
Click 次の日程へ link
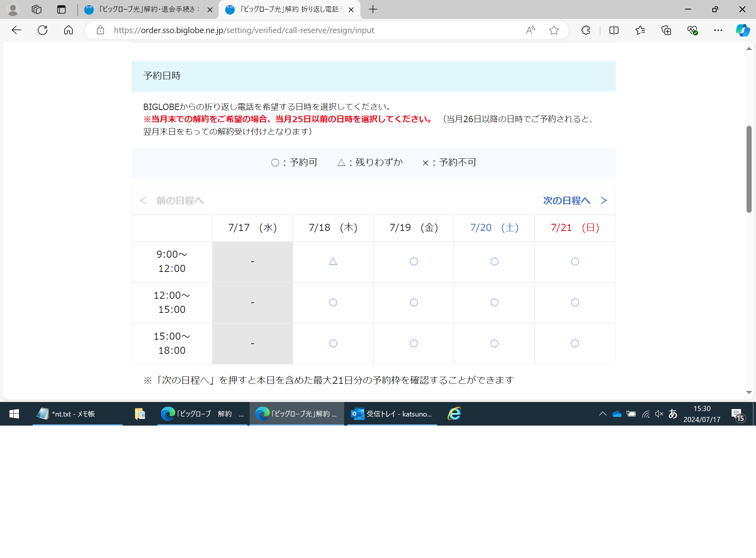(567, 201)
